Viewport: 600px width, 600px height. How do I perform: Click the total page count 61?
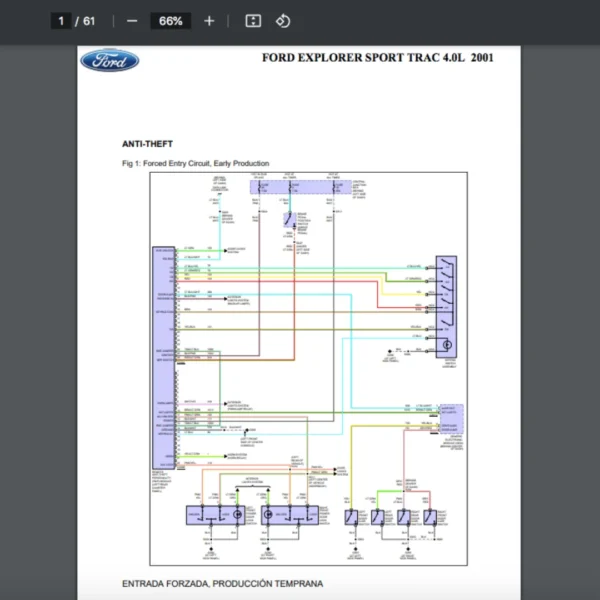click(89, 21)
